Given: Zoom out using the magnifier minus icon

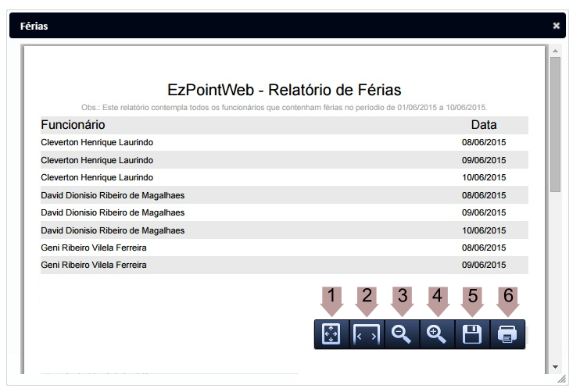Looking at the screenshot, I should coord(402,334).
